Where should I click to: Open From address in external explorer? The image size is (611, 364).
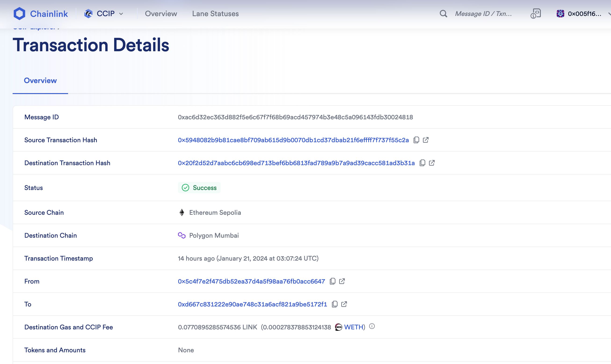point(342,281)
